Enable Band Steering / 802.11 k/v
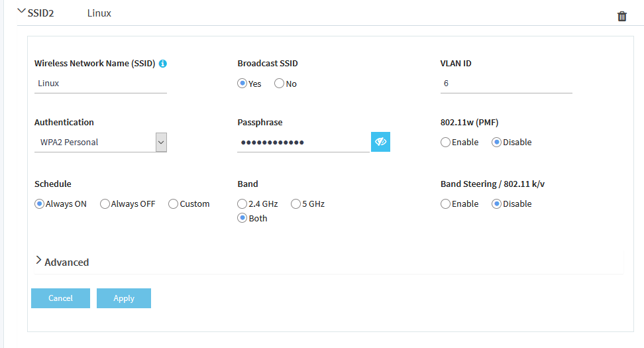The height and width of the screenshot is (348, 644). [x=445, y=203]
